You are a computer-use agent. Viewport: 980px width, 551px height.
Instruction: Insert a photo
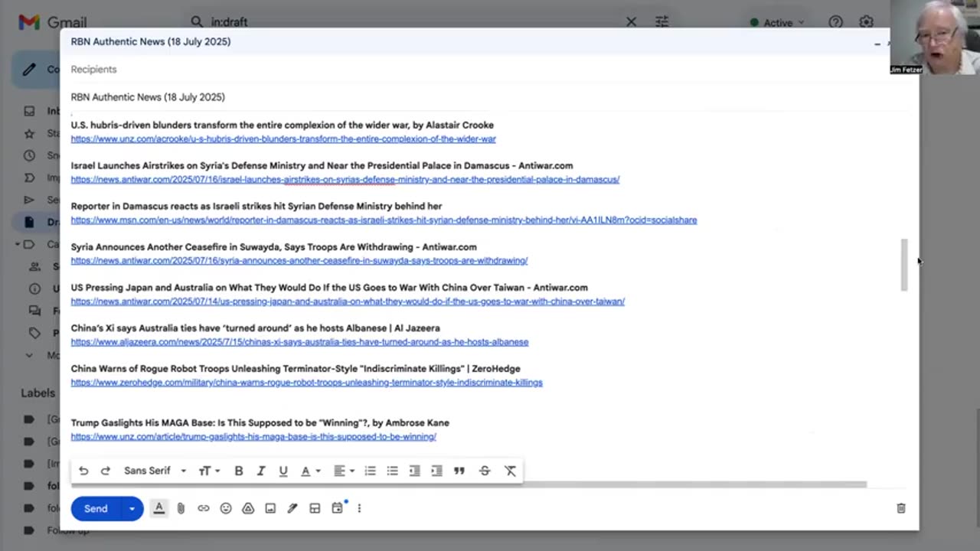(270, 508)
